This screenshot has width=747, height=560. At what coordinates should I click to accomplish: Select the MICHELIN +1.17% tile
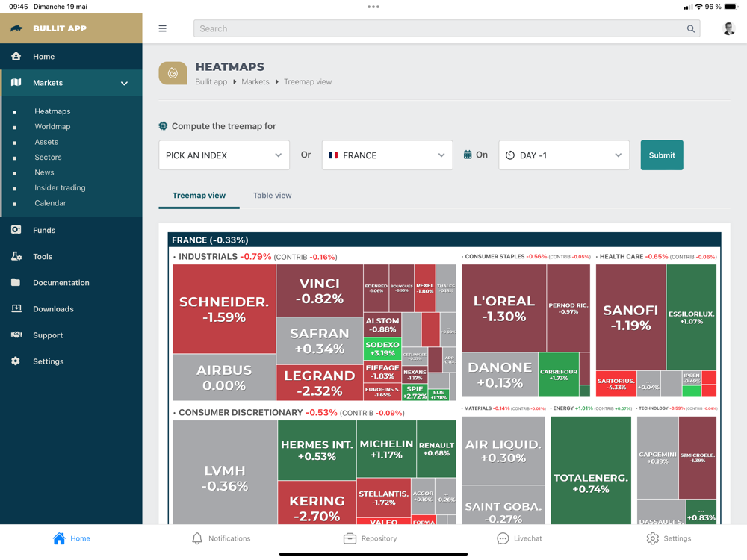[x=386, y=449]
